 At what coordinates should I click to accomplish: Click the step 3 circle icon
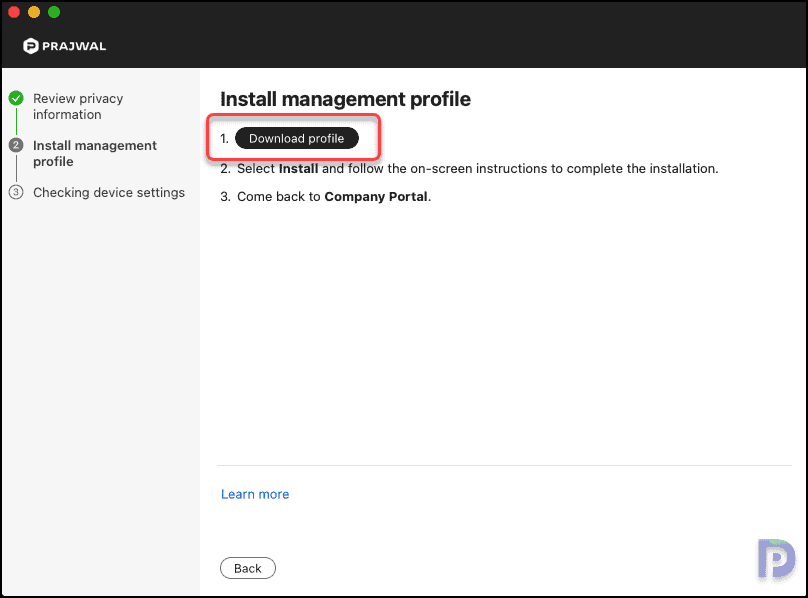16,192
